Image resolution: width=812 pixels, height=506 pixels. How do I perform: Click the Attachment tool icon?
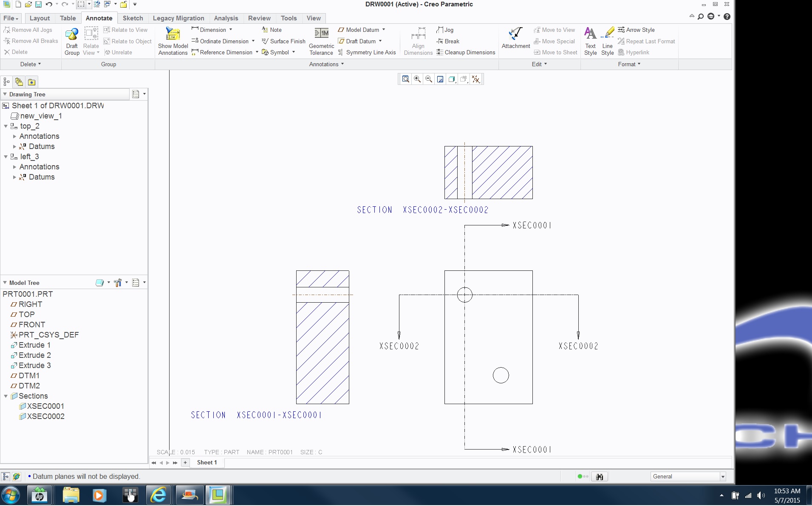(x=515, y=34)
